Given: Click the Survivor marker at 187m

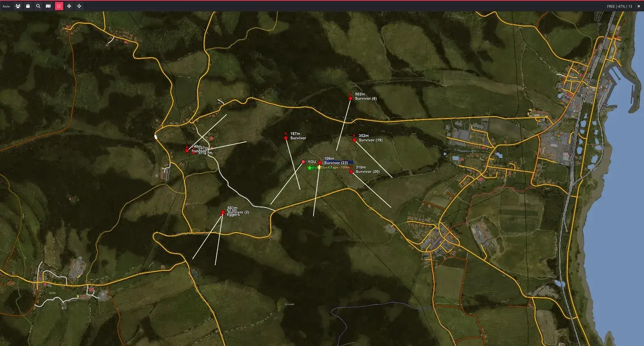Looking at the screenshot, I should (x=286, y=138).
